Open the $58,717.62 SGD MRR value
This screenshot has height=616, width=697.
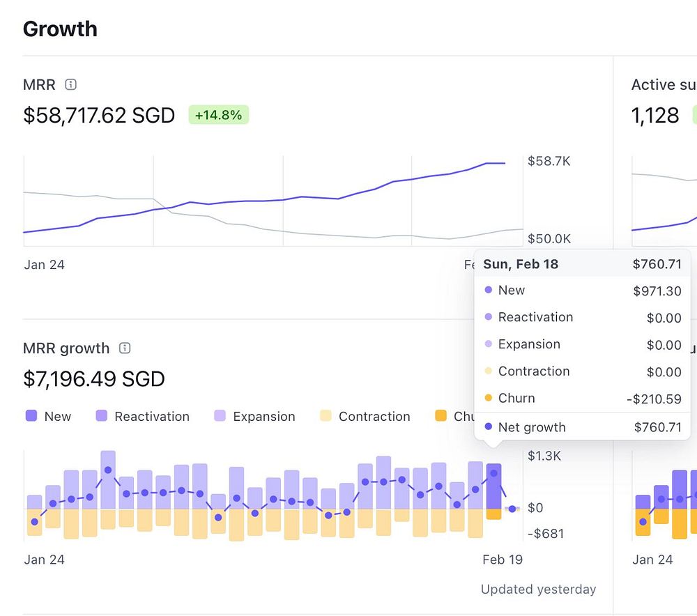pyautogui.click(x=99, y=115)
